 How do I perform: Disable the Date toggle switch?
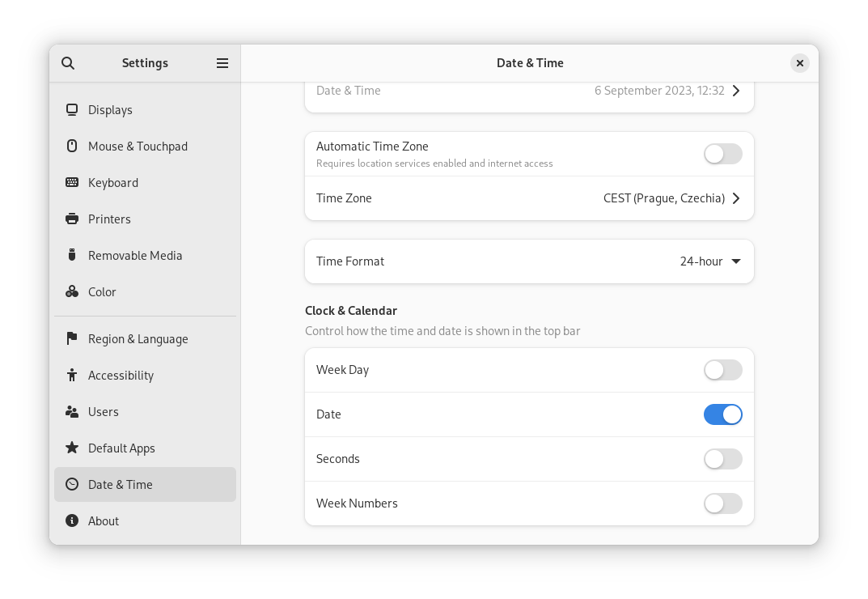pos(722,414)
